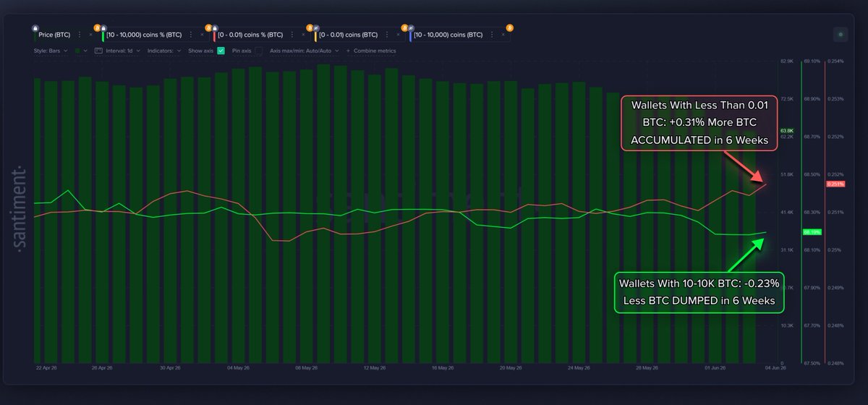Open the three-dot menu of [0 - 0.01) coins % (BTC)

click(x=292, y=35)
